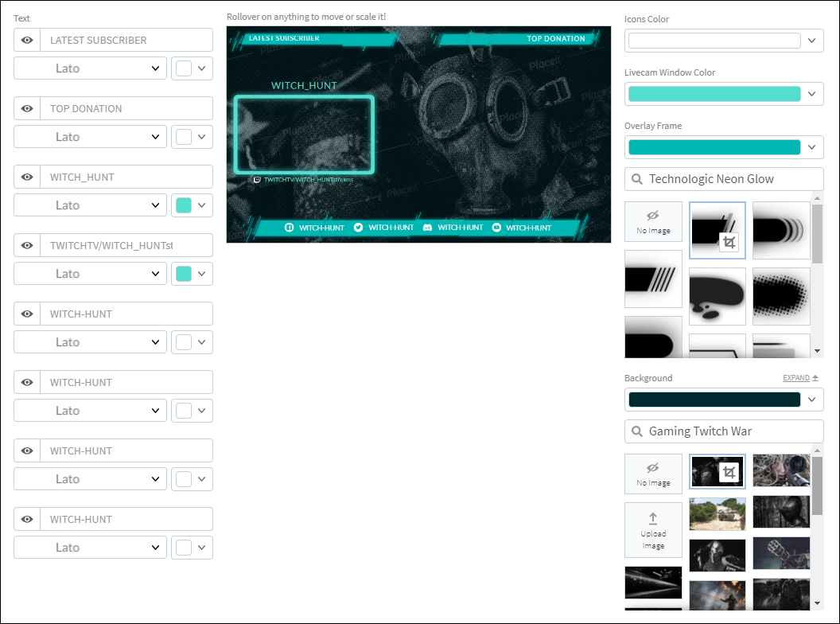The image size is (840, 624).
Task: Click the TWITCHTV/WITCH_HUNT text input field
Action: click(126, 245)
